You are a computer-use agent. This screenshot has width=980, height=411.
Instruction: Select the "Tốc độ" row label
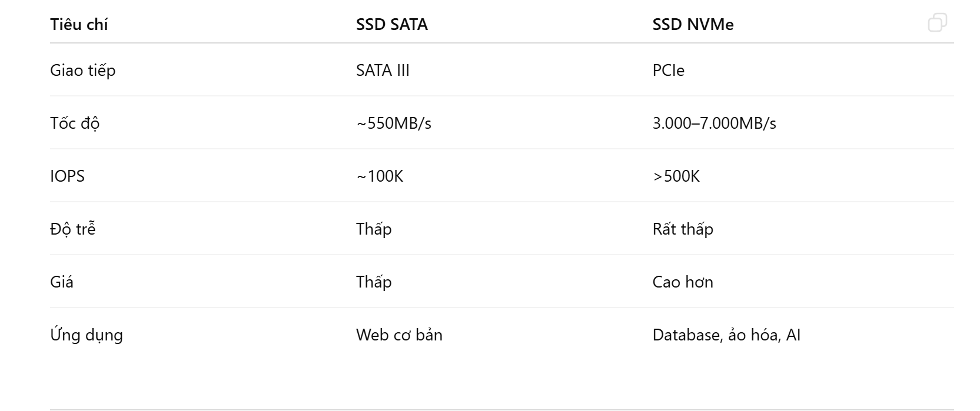point(75,123)
